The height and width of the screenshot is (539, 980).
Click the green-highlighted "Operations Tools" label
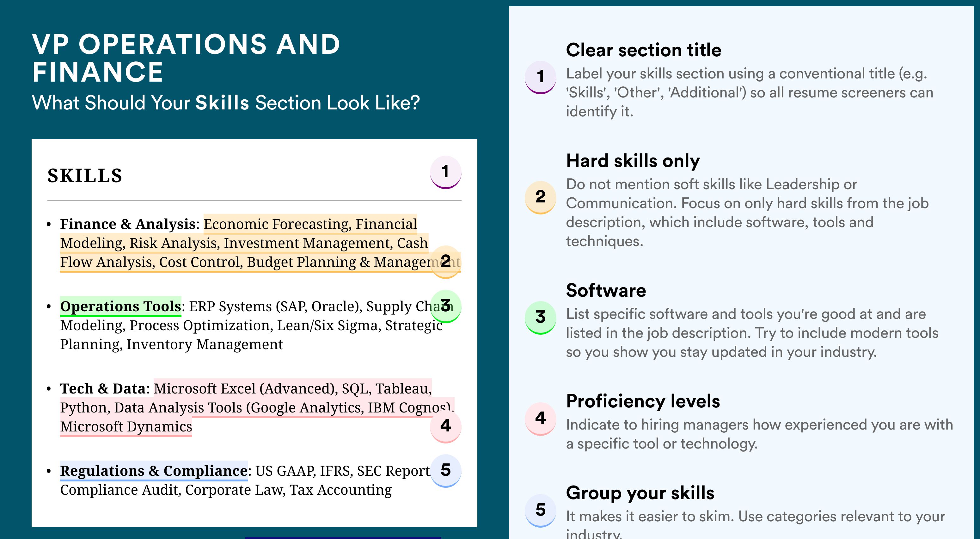(120, 307)
